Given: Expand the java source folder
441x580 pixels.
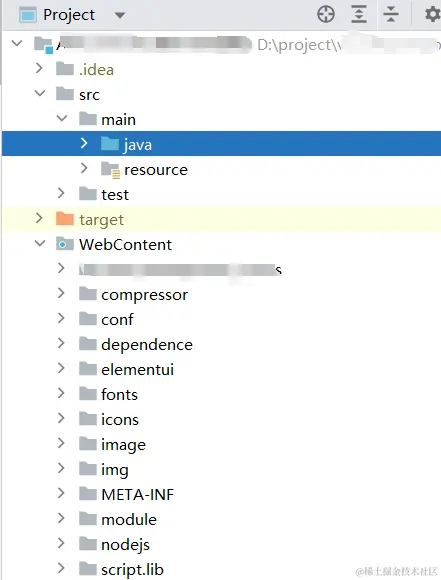Looking at the screenshot, I should click(84, 143).
